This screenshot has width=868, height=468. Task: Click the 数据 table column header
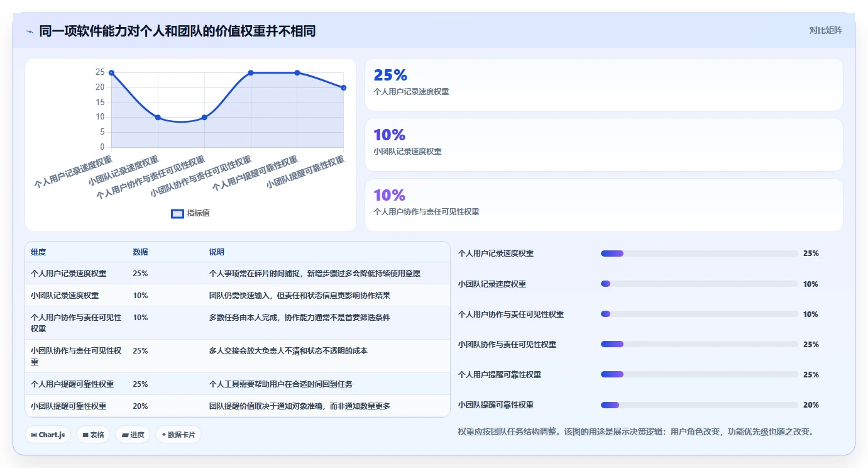click(140, 252)
